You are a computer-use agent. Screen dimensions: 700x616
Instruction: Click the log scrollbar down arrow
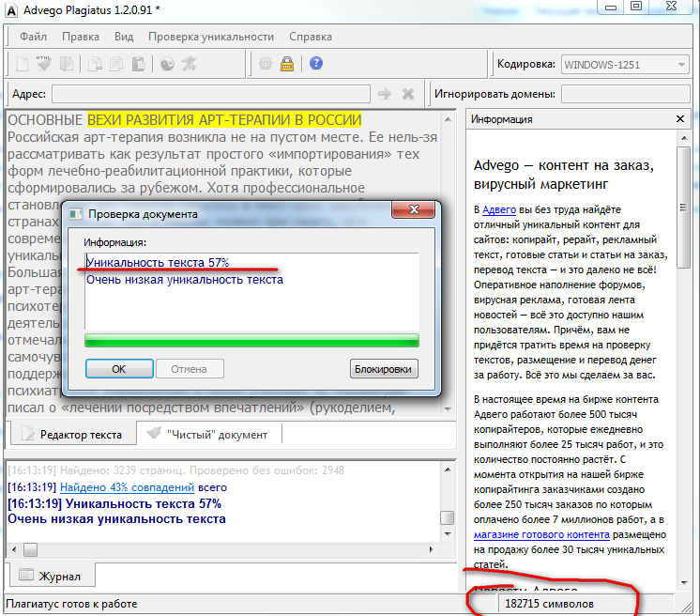[448, 533]
